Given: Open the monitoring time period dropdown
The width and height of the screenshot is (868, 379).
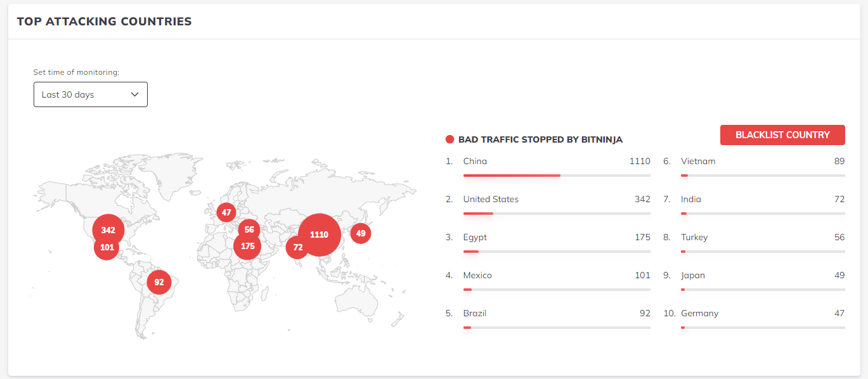Looking at the screenshot, I should pos(90,94).
